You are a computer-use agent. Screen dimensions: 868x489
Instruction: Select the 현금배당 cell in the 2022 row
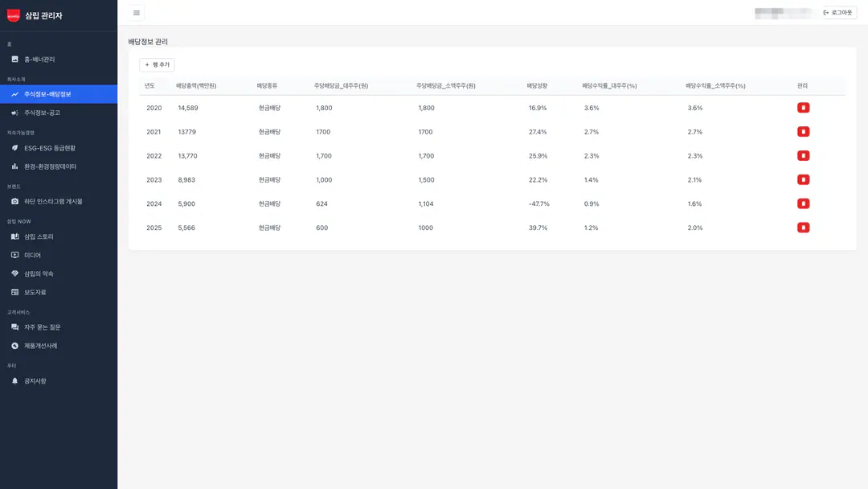coord(269,156)
